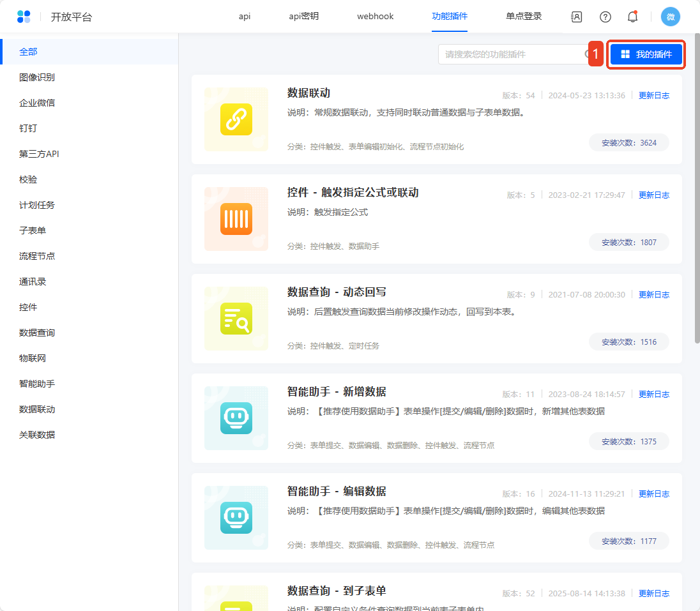This screenshot has height=611, width=700.
Task: Click the platform logo in top left
Action: point(24,17)
